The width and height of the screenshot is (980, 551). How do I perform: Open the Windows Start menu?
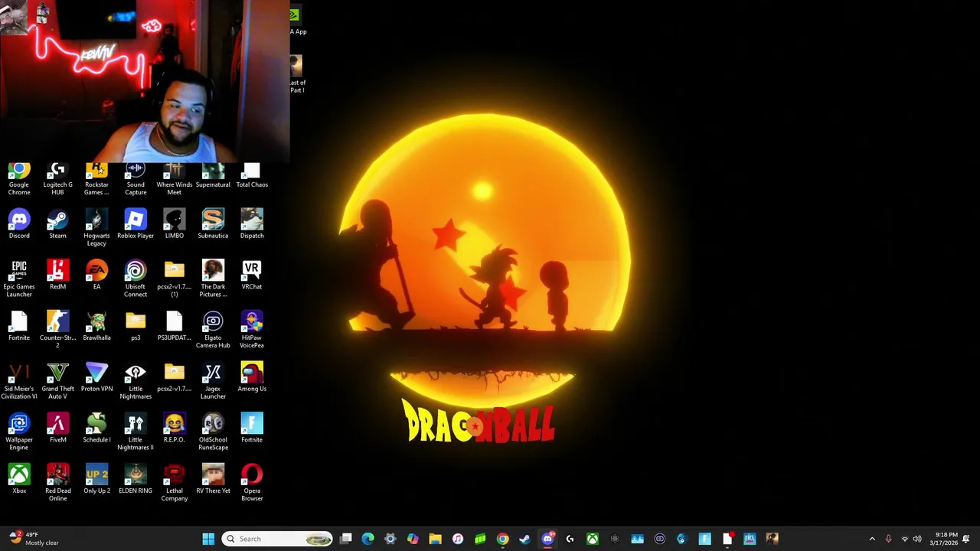coord(208,539)
